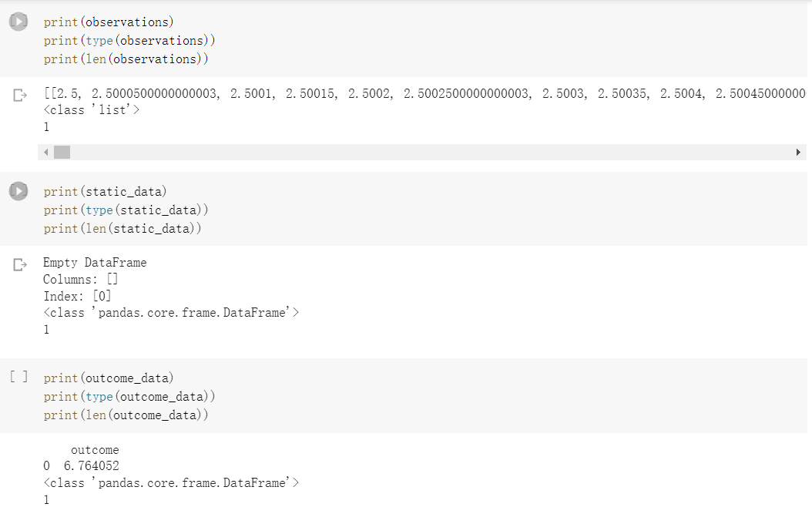Click the horizontal scrollbar thumb under first output

click(x=62, y=152)
